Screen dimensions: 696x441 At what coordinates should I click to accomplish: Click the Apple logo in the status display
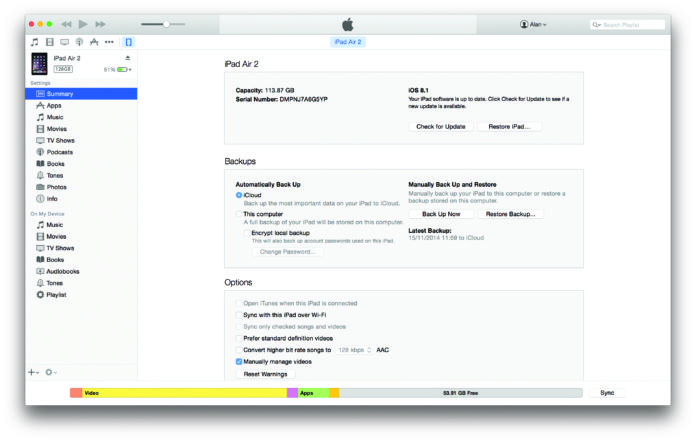click(x=348, y=24)
